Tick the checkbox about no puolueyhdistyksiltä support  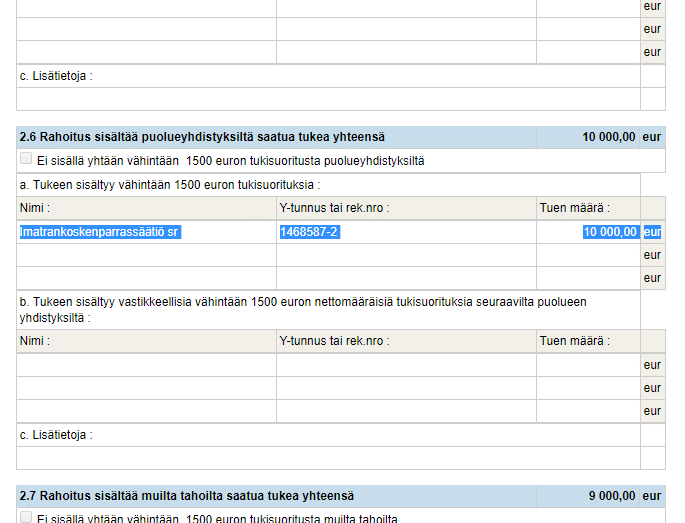click(x=26, y=160)
